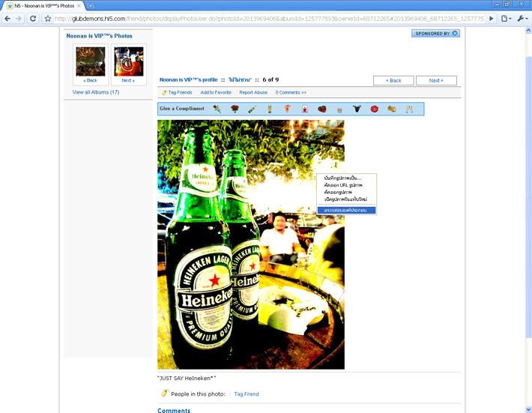Send the gold ring compliment
Image resolution: width=532 pixels, height=413 pixels.
point(392,109)
